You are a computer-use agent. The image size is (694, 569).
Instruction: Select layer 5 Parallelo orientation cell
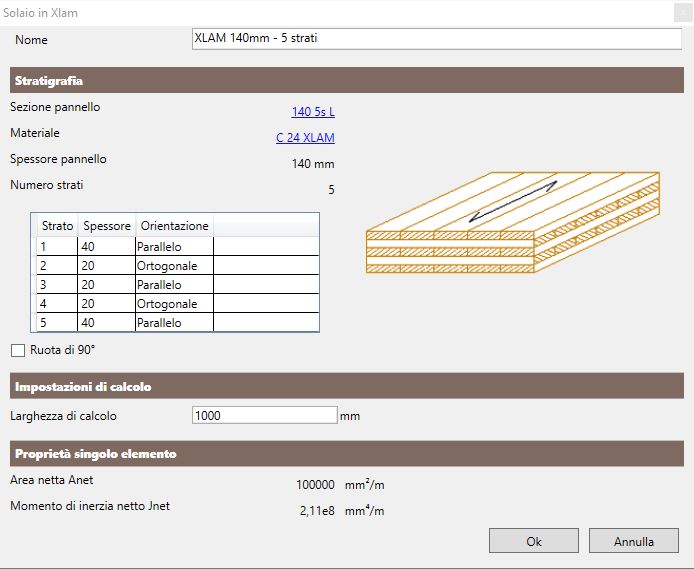(174, 323)
